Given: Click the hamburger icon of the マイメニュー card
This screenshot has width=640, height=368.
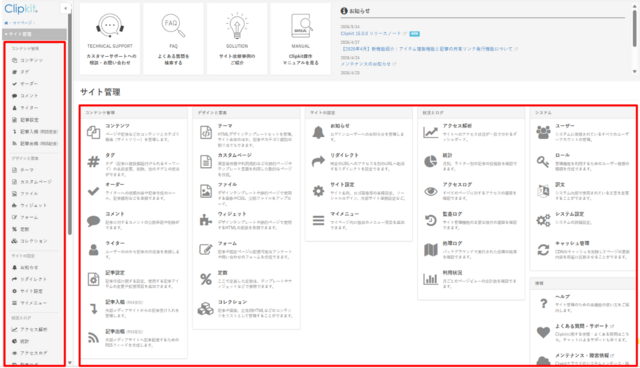Looking at the screenshot, I should point(318,221).
